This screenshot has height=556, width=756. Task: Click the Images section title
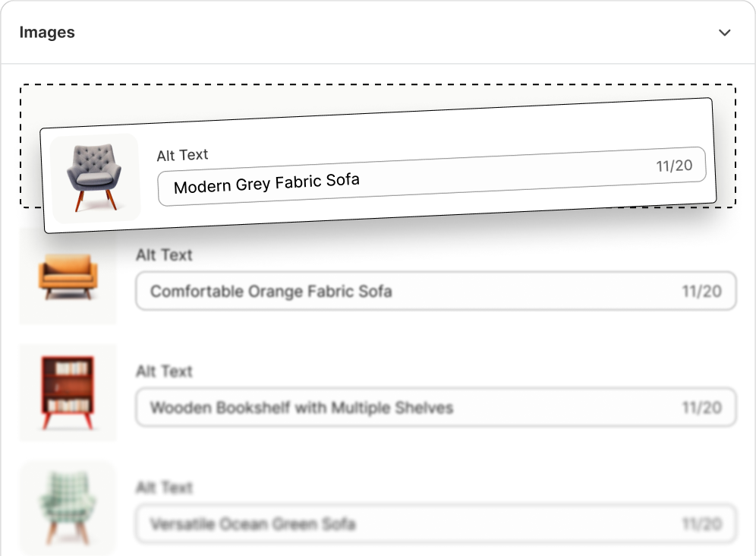47,33
